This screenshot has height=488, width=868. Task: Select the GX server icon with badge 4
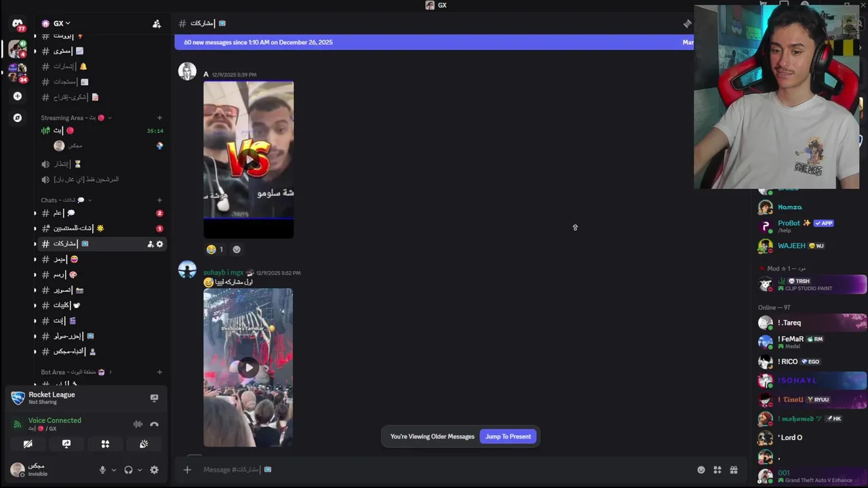click(x=18, y=49)
